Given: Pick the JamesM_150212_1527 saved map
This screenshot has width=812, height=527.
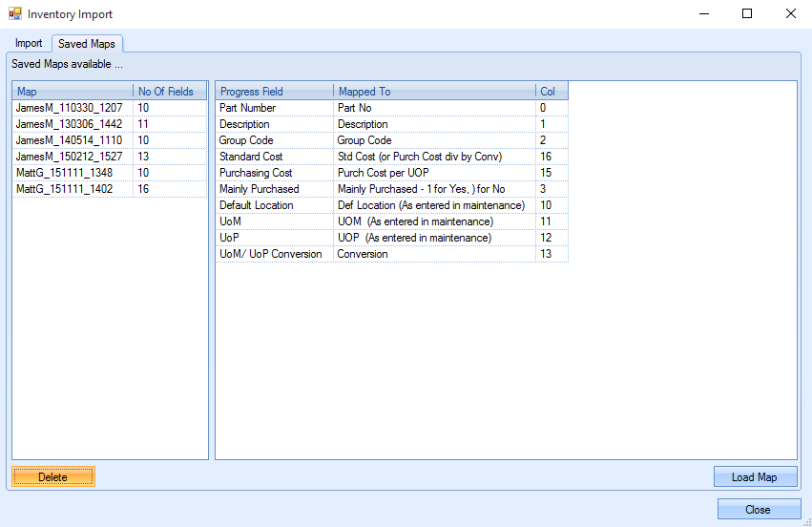Looking at the screenshot, I should coord(69,157).
